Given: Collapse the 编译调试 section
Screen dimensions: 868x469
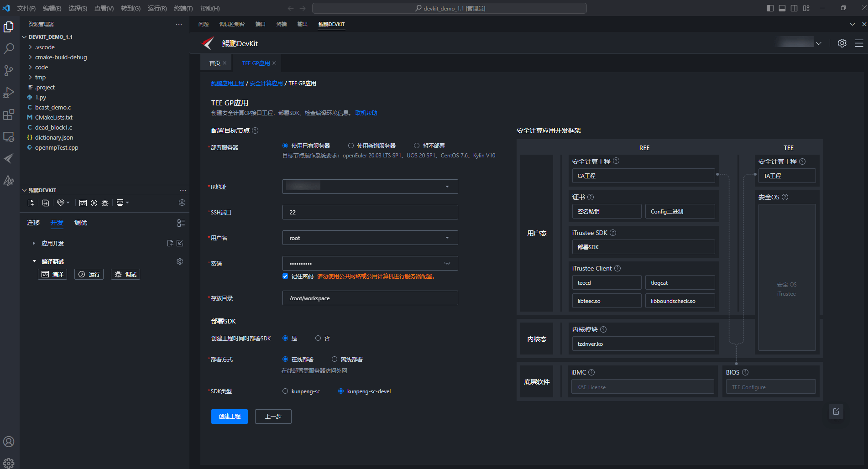Looking at the screenshot, I should [x=34, y=261].
